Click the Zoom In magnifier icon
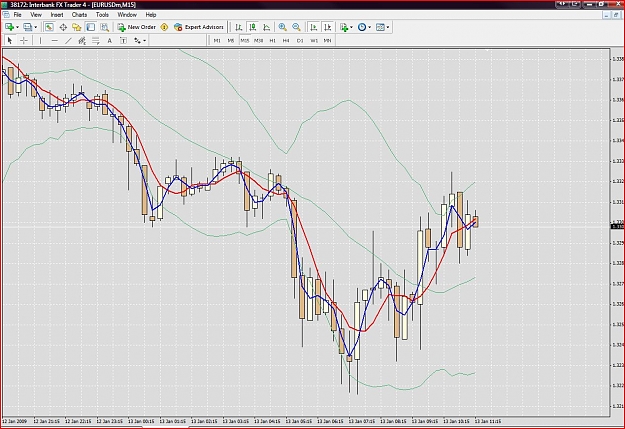This screenshot has height=429, width=625. coord(283,27)
